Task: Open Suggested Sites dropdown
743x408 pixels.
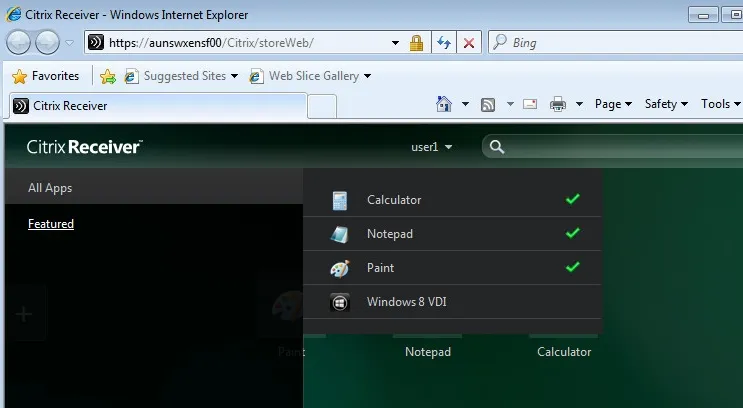Action: tap(181, 76)
